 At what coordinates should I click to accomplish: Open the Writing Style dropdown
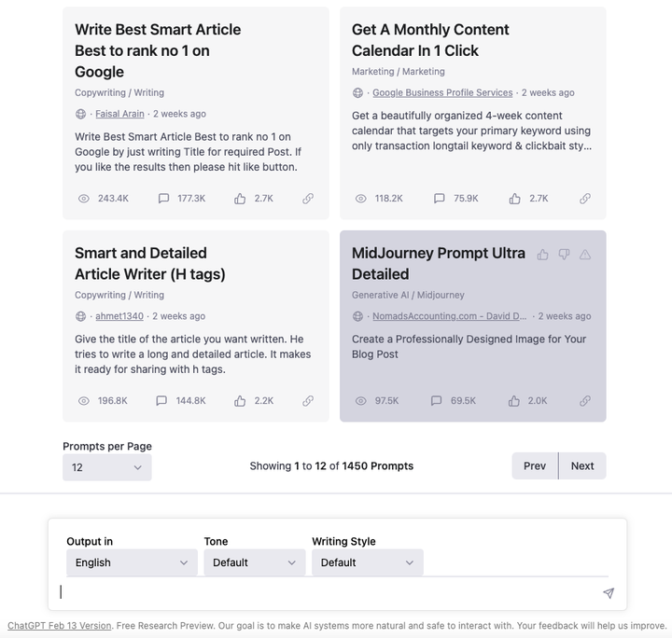(x=367, y=562)
